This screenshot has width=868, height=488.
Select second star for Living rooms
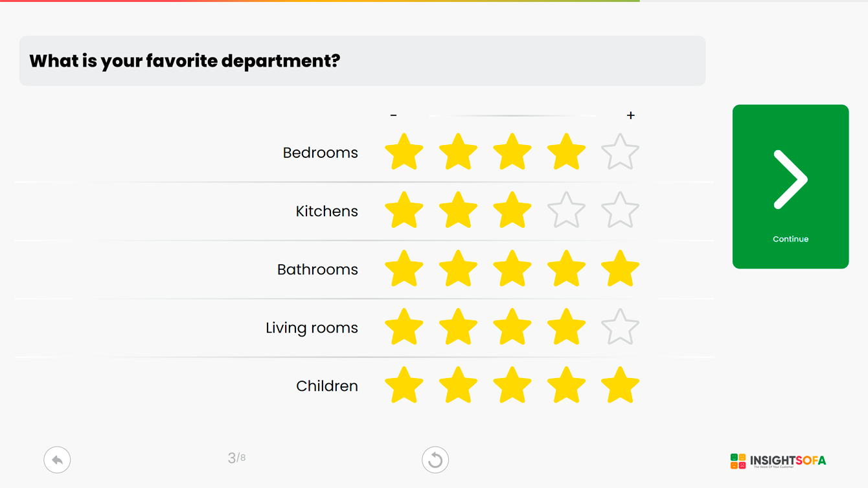(x=458, y=327)
